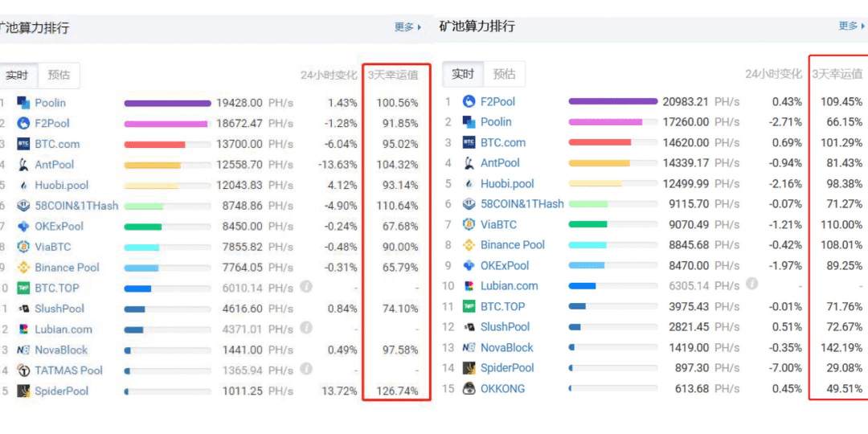Click the 3天幸运值 column header in left panel
Image resolution: width=868 pixels, height=434 pixels.
click(x=393, y=76)
